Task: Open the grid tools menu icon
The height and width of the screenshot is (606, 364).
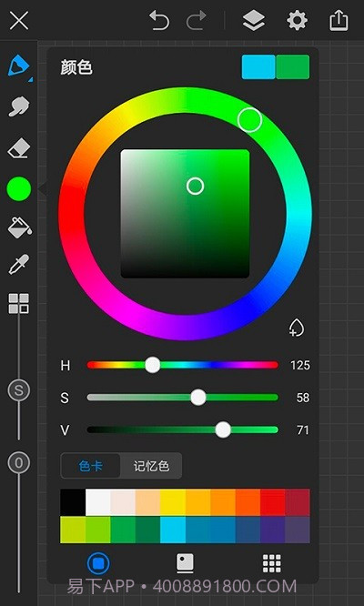Action: click(19, 303)
